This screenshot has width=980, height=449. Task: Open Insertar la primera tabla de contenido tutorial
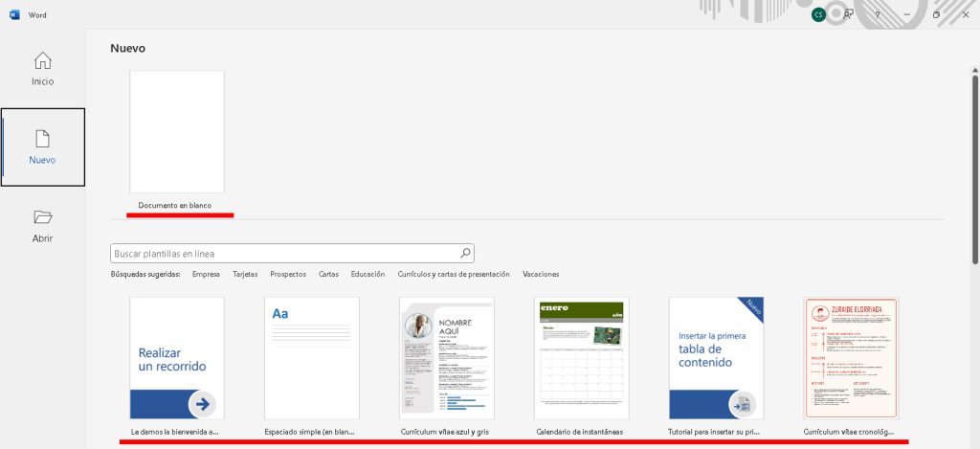716,357
